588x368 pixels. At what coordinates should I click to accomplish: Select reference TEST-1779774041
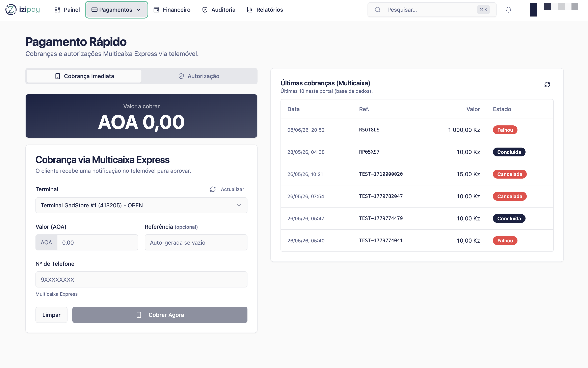pyautogui.click(x=381, y=240)
